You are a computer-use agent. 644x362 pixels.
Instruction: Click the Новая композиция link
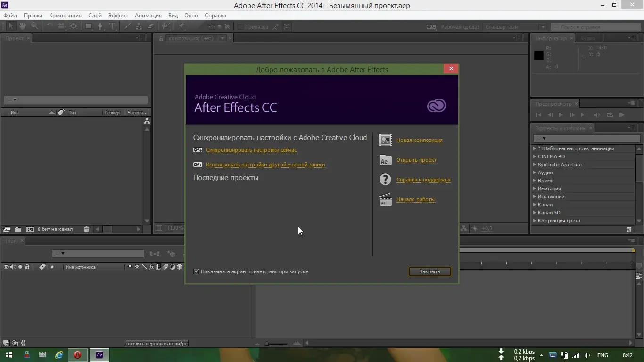point(419,140)
